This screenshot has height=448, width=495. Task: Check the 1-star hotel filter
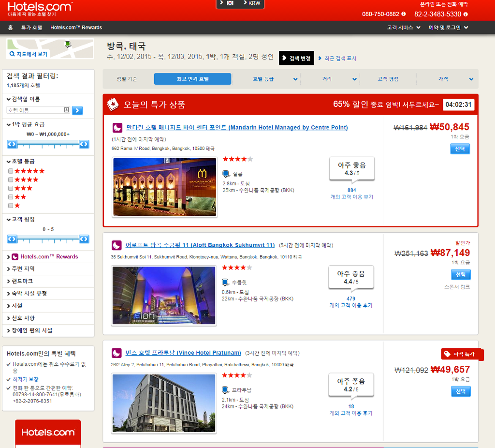click(11, 206)
